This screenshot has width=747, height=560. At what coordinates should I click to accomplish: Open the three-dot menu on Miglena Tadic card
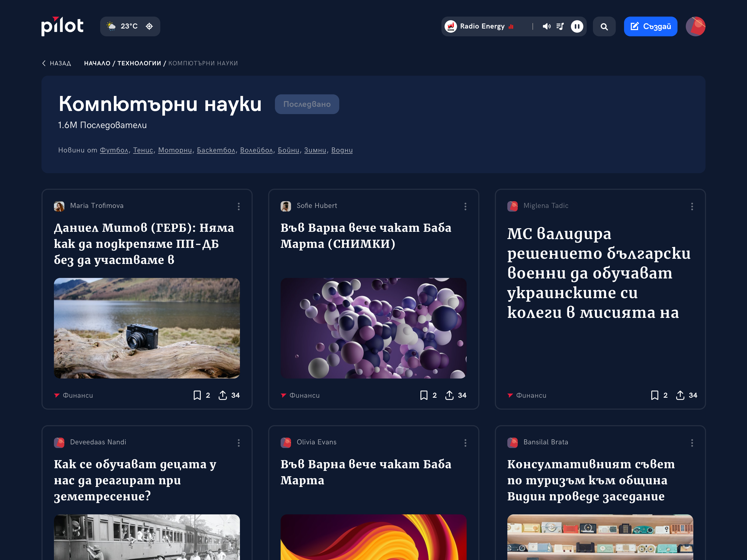(x=692, y=206)
